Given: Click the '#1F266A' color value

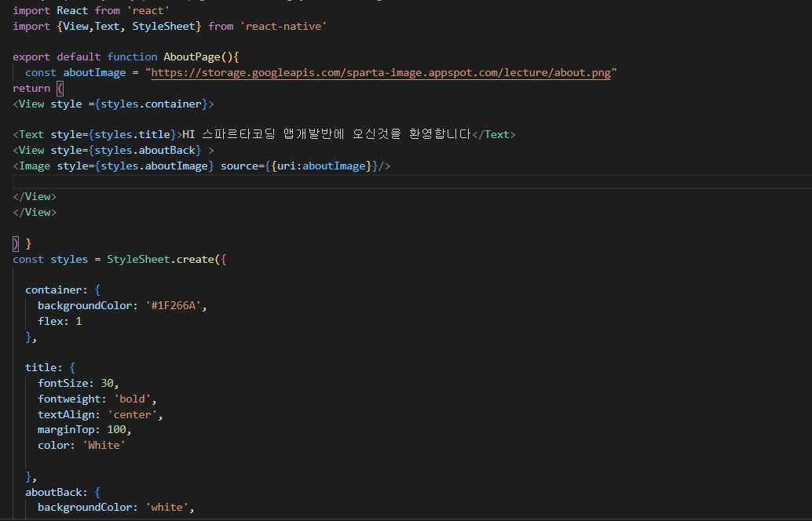Looking at the screenshot, I should coord(173,306).
